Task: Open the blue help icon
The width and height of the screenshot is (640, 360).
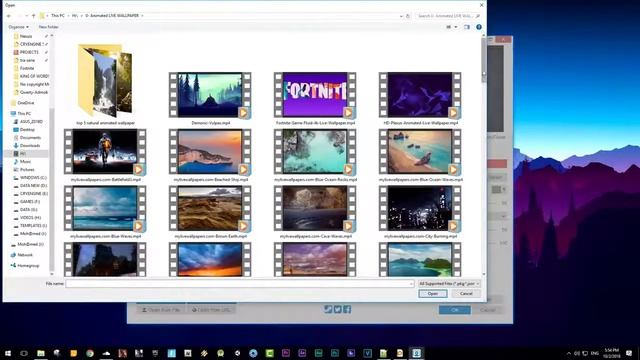Action: [479, 27]
